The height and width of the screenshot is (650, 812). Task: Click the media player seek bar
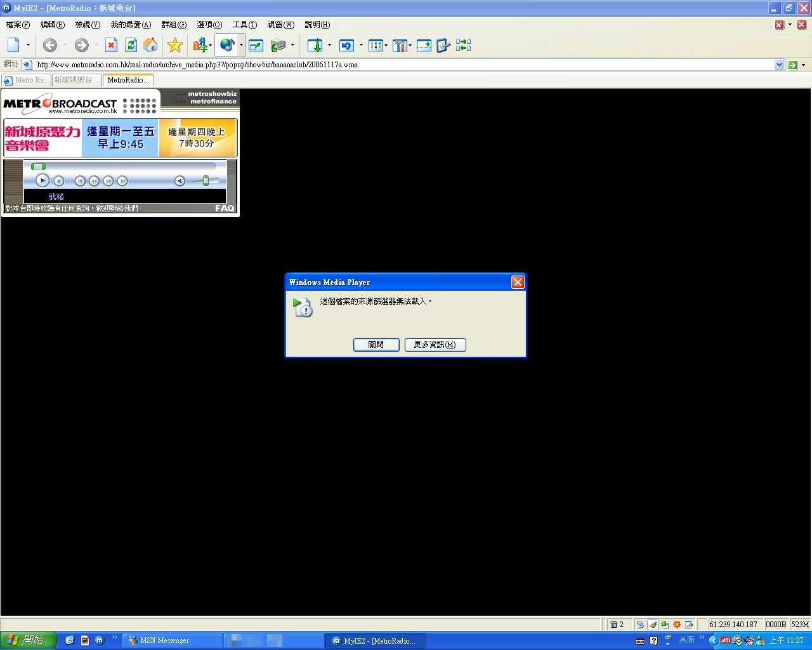tap(124, 166)
